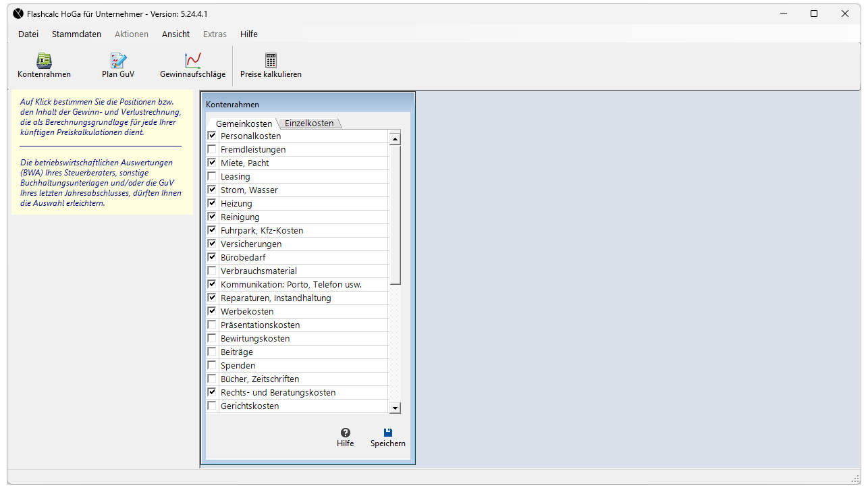Toggle the Werbekosten checkbox off

tap(212, 311)
